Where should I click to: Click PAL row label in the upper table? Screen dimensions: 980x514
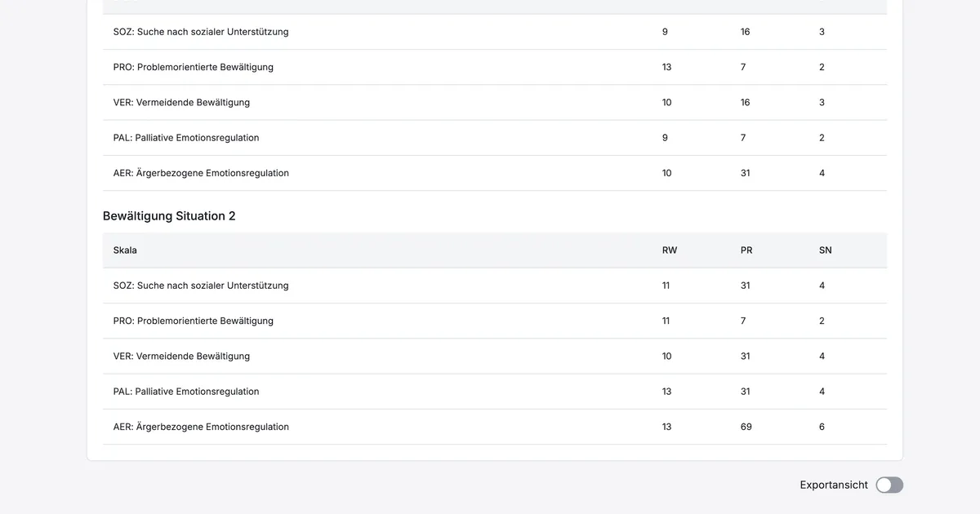[186, 138]
